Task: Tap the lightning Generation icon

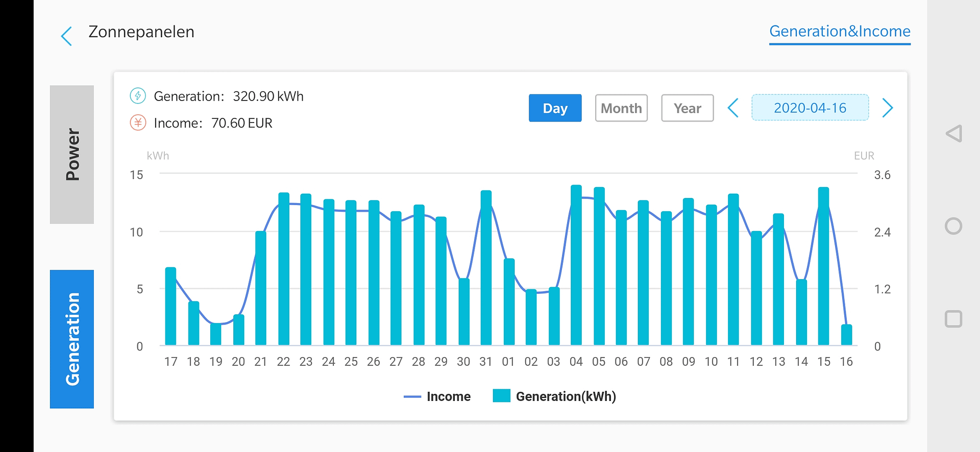Action: pos(138,95)
